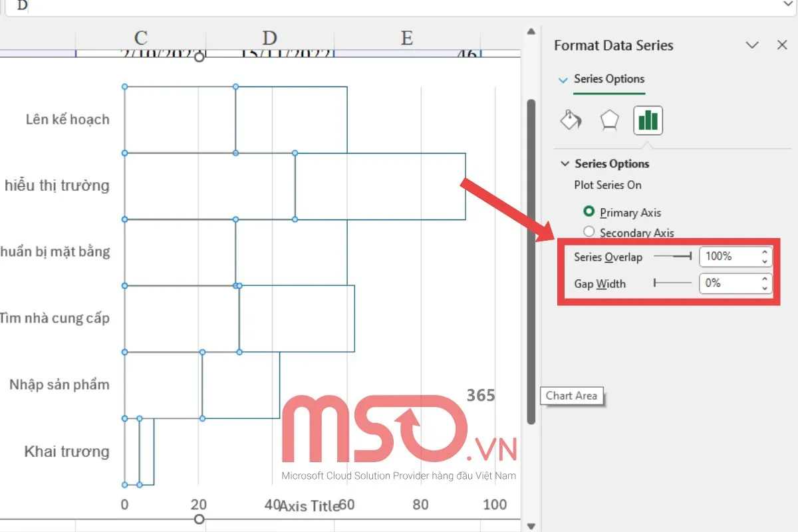Close the Format Data Series pane
This screenshot has height=532, width=798.
pyautogui.click(x=782, y=45)
